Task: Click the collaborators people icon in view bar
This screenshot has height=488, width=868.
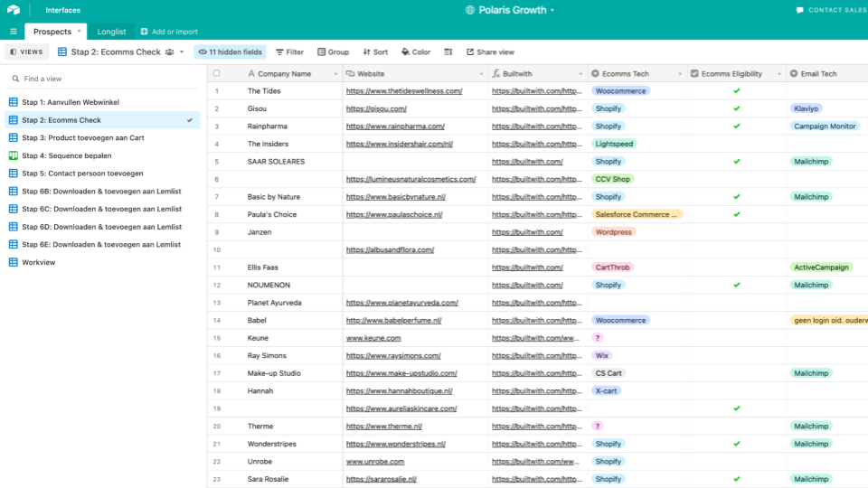Action: pos(169,52)
